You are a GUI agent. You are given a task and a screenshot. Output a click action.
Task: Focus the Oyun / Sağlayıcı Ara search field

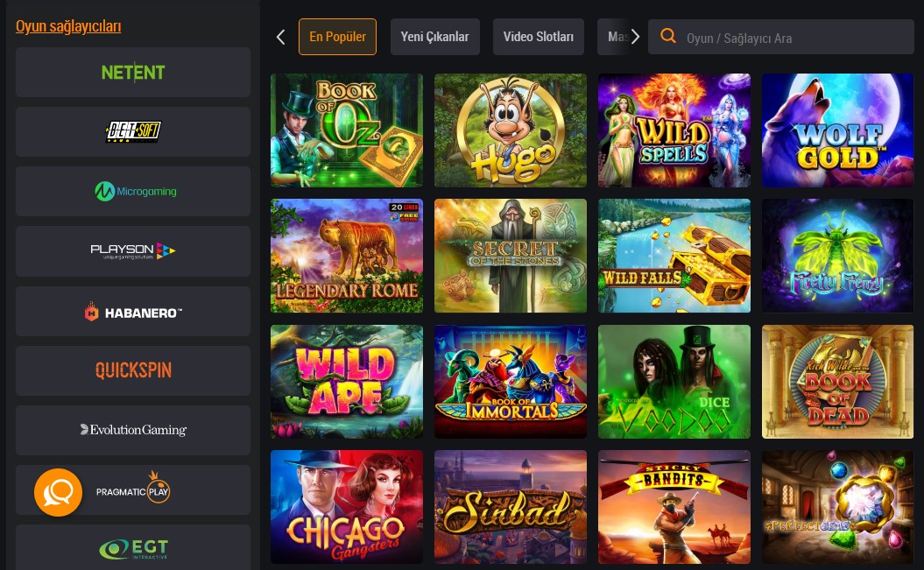click(781, 37)
